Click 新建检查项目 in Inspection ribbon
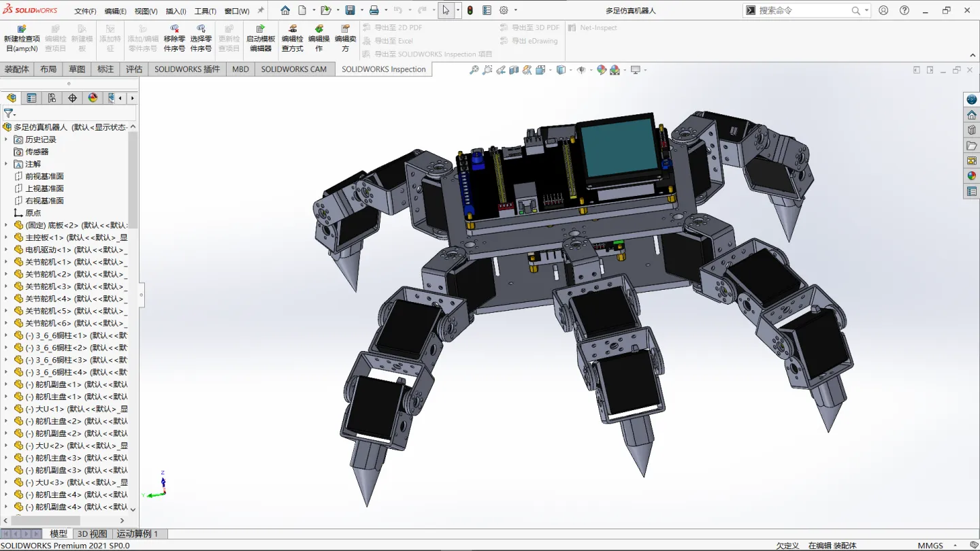This screenshot has width=980, height=551. [22, 39]
